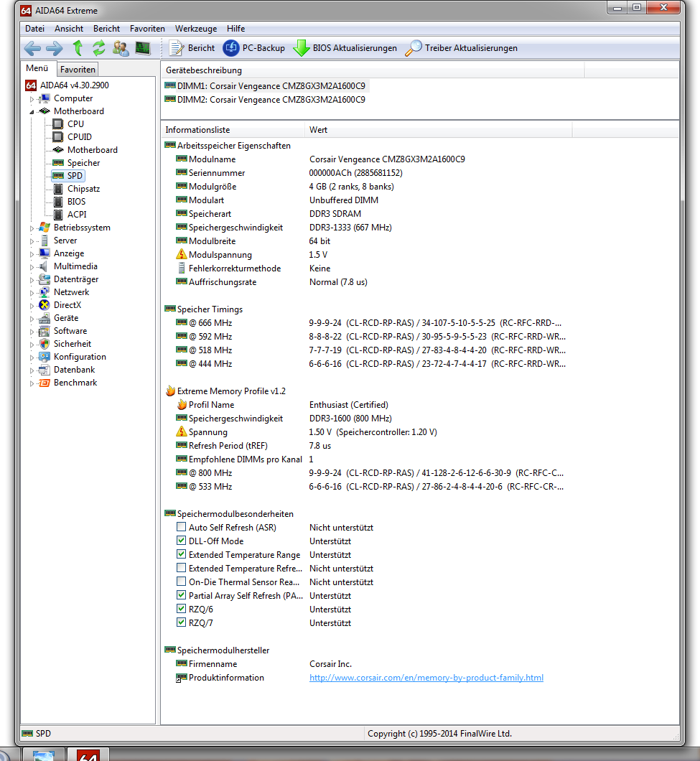The height and width of the screenshot is (761, 700).
Task: Open the Datei menu
Action: point(35,29)
